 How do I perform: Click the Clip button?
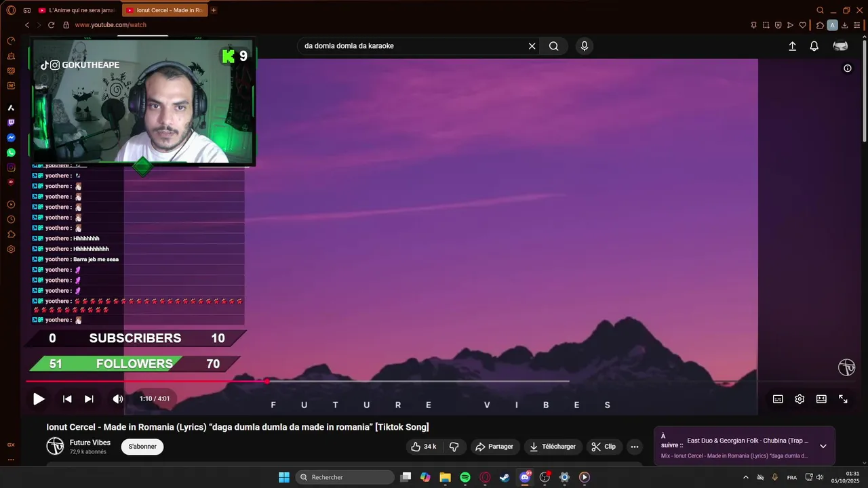[604, 447]
